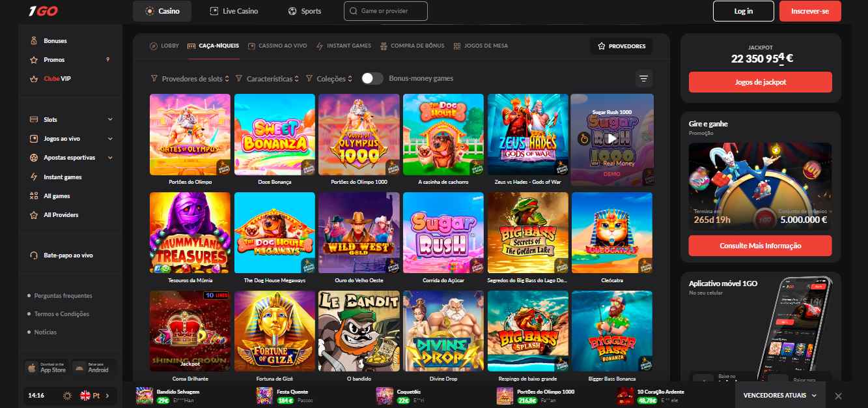The image size is (868, 408).
Task: Download the Android app badge
Action: (94, 368)
